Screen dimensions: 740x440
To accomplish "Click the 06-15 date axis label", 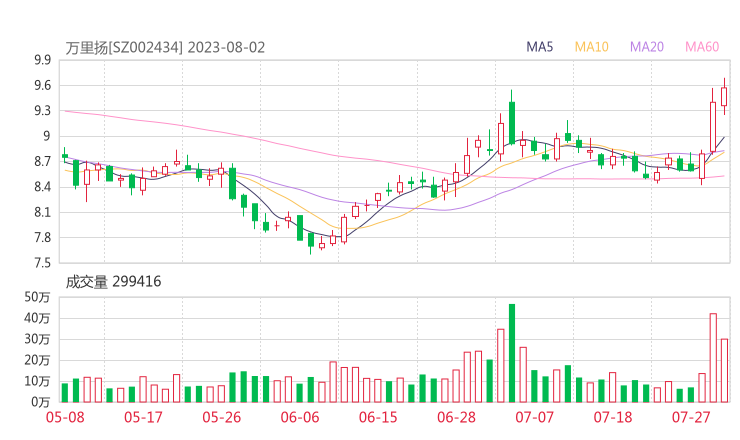I will [x=378, y=417].
